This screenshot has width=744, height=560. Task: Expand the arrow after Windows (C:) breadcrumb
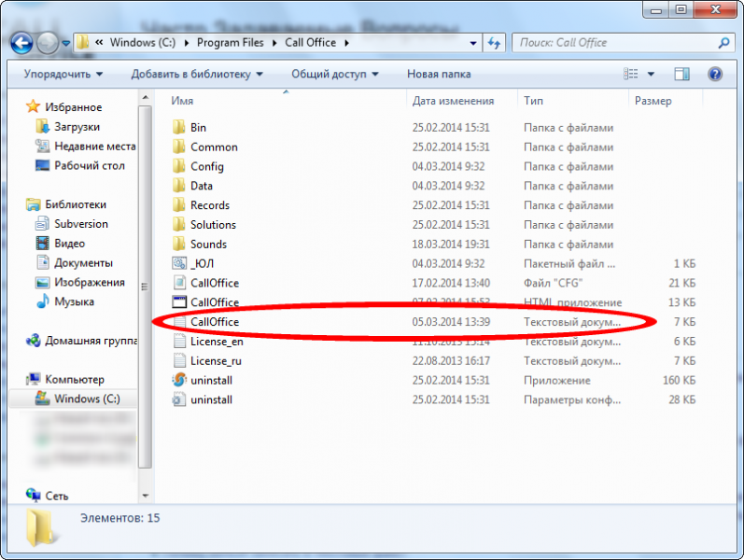tap(187, 43)
